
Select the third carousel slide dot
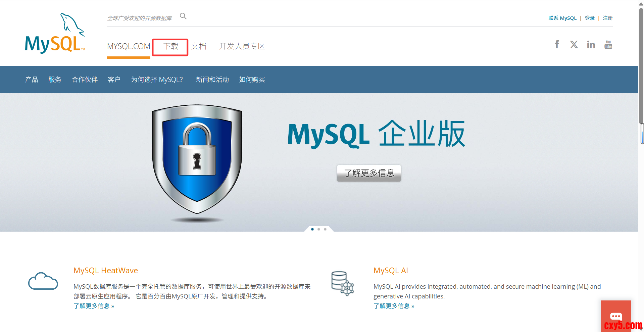[325, 229]
